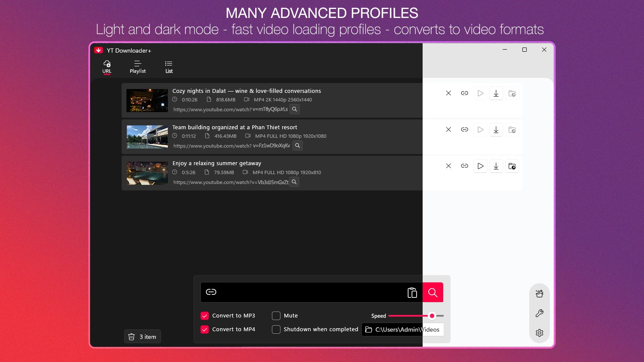This screenshot has height=362, width=644.
Task: Click the gift/what's new icon in the sidebar
Action: 539,294
